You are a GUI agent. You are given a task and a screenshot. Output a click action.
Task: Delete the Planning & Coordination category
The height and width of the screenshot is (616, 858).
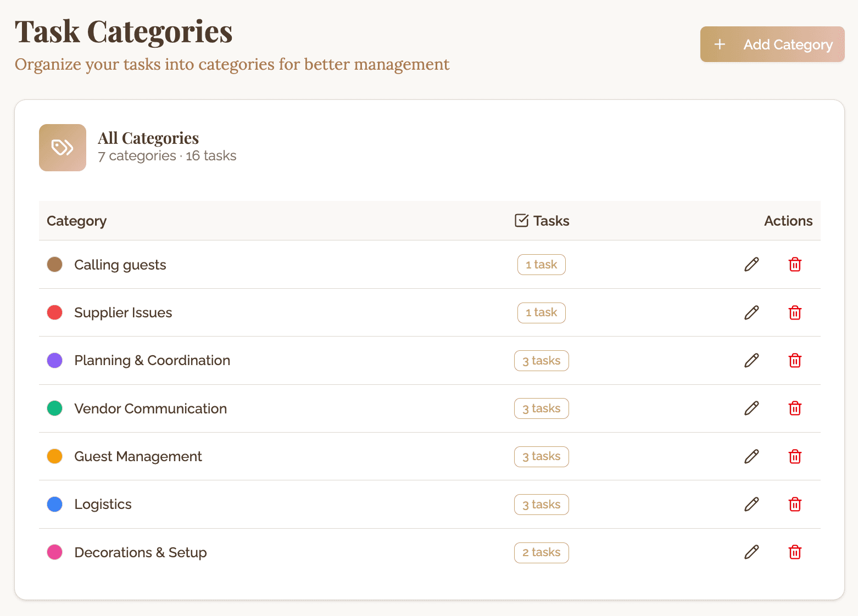tap(795, 361)
